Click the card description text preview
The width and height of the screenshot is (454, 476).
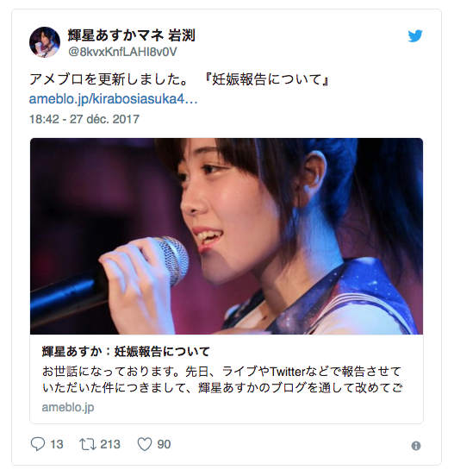(x=222, y=379)
